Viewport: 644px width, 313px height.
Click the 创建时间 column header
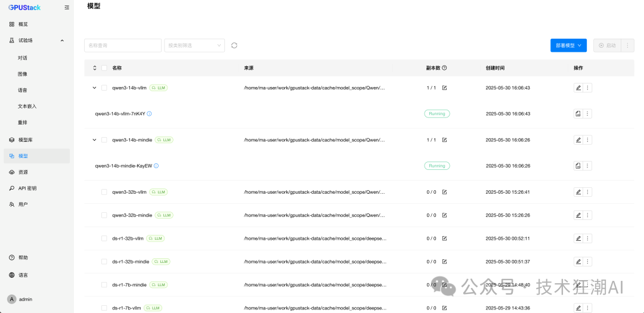(495, 68)
